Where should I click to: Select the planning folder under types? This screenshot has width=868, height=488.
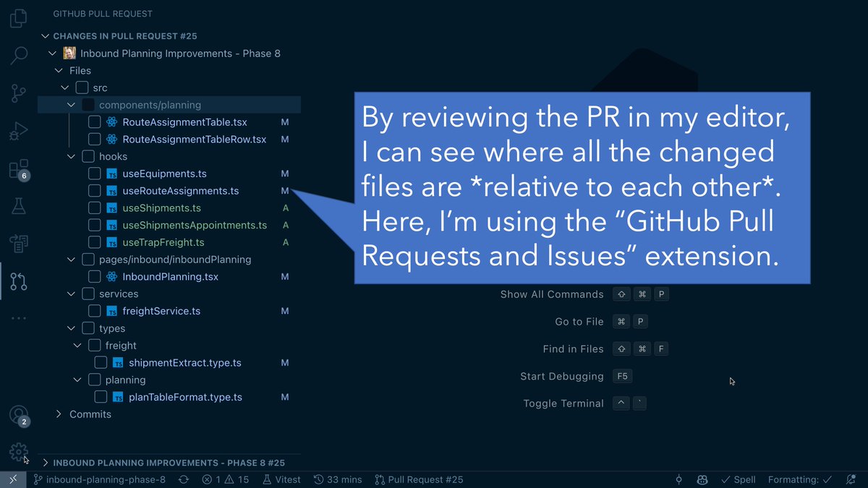tap(125, 380)
